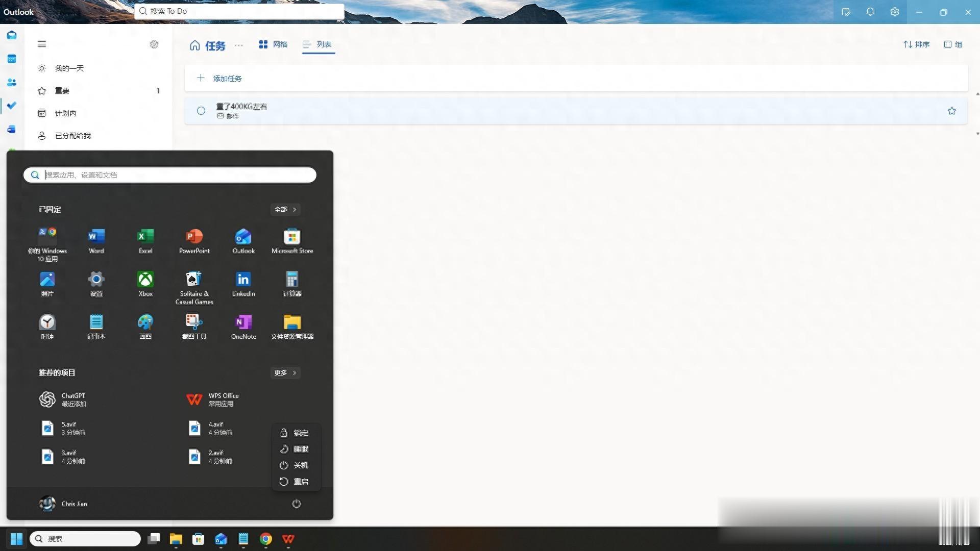The height and width of the screenshot is (551, 980).
Task: Launch PowerPoint from pinned apps
Action: [194, 237]
